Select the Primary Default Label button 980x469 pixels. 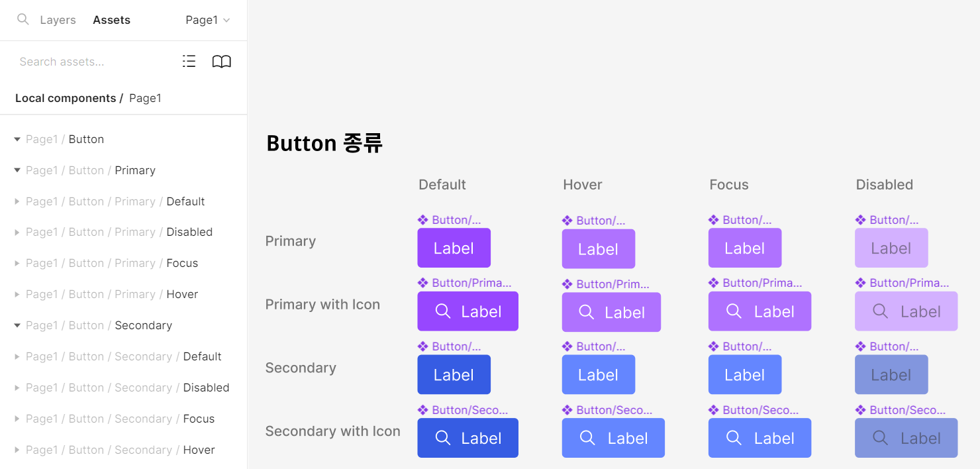(x=454, y=248)
